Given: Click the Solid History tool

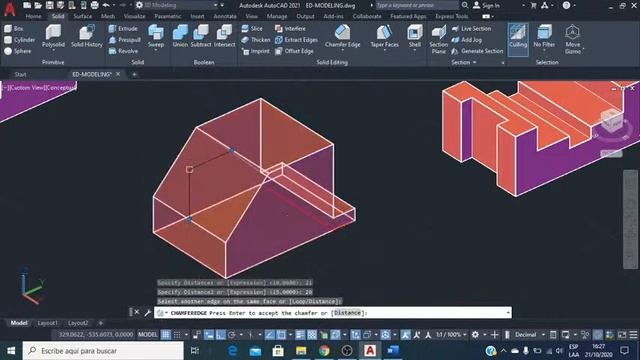Looking at the screenshot, I should point(87,36).
